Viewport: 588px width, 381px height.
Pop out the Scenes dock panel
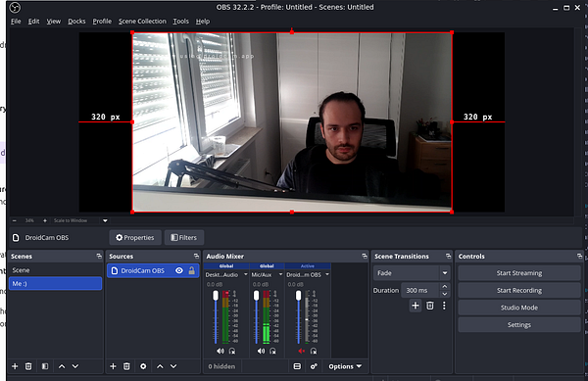point(99,257)
